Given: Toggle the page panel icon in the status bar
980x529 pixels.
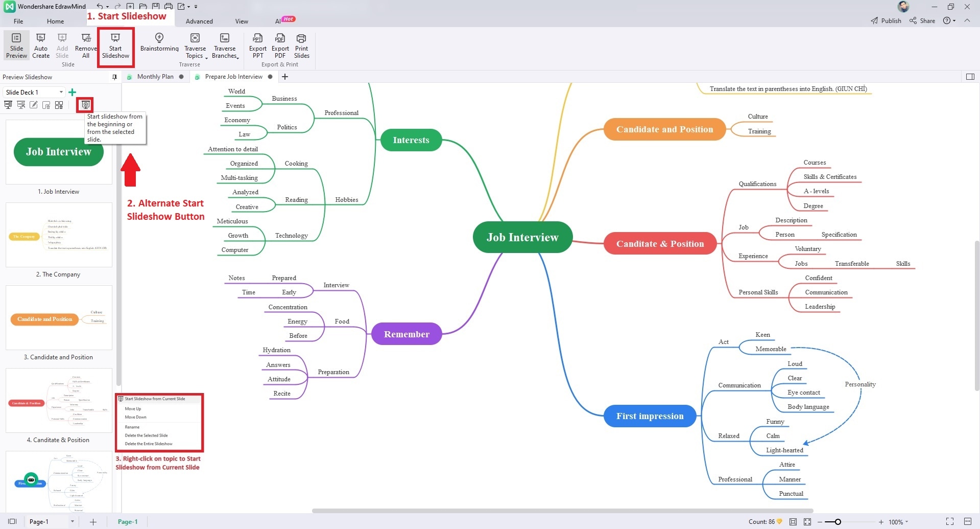Looking at the screenshot, I should point(12,521).
